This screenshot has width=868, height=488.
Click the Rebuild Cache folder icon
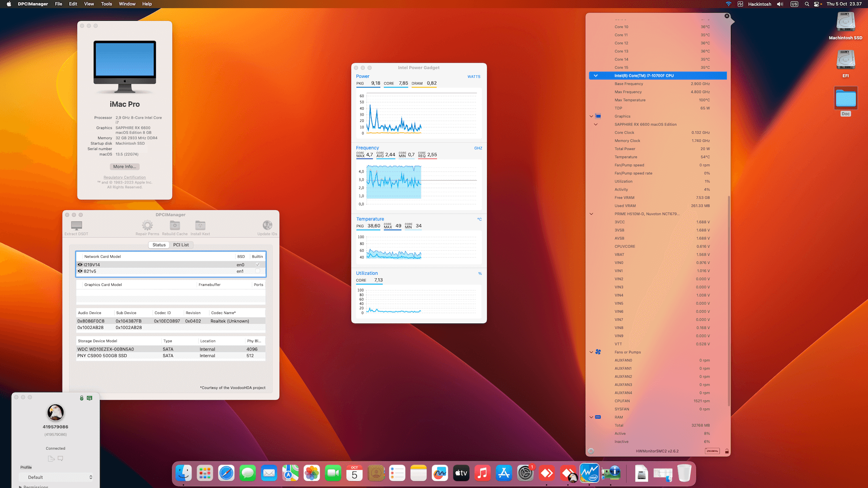[175, 225]
